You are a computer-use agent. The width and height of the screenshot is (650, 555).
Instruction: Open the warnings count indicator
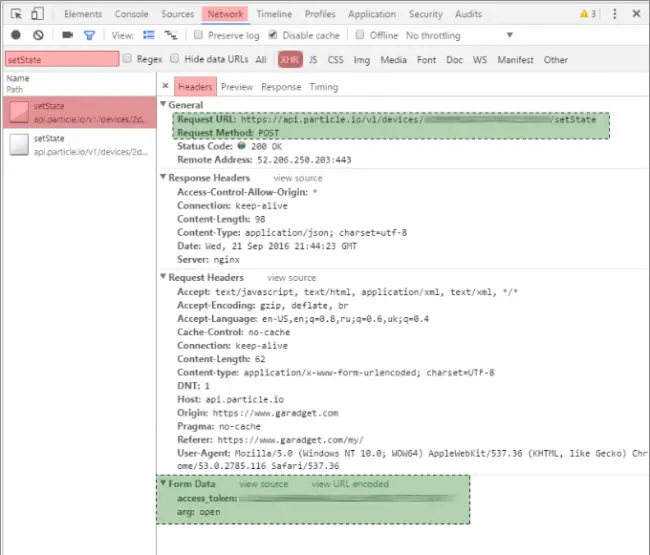[x=588, y=14]
